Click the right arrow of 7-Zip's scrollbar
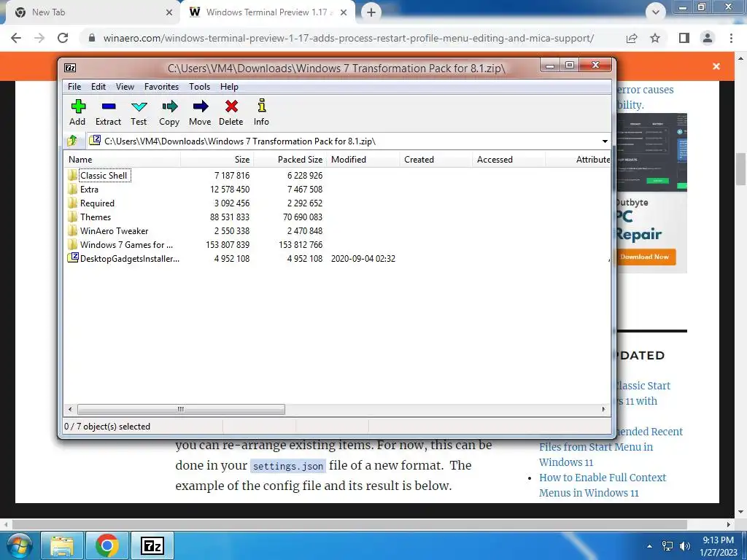This screenshot has height=560, width=747. click(x=603, y=409)
